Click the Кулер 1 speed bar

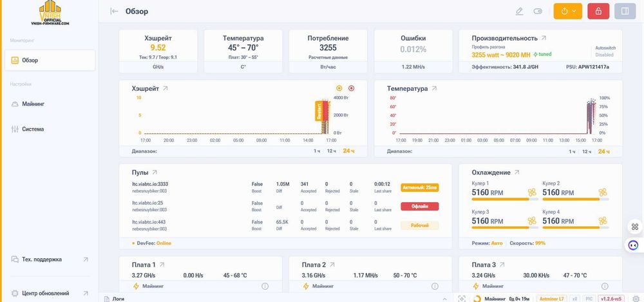(x=505, y=199)
